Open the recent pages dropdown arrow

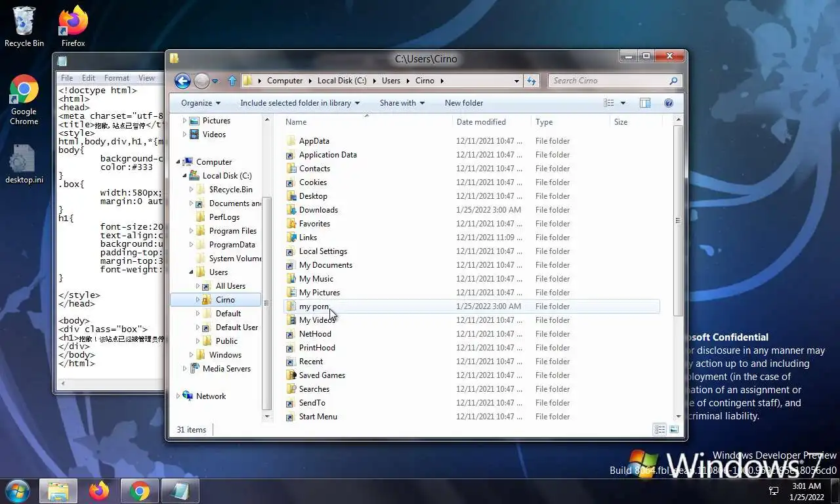pyautogui.click(x=215, y=81)
